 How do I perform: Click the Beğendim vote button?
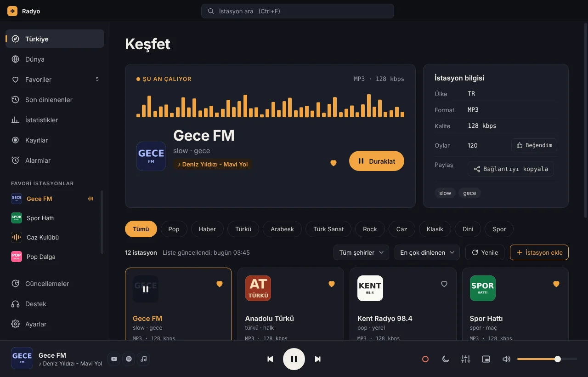(534, 145)
